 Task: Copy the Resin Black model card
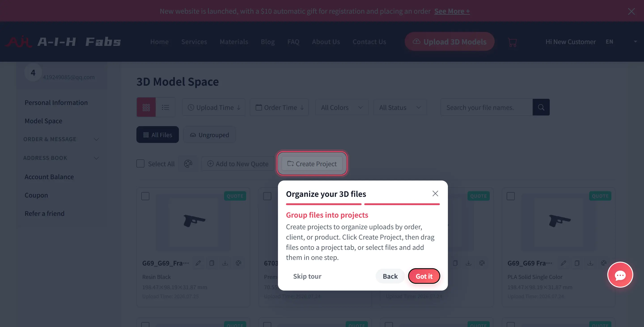[x=212, y=263]
